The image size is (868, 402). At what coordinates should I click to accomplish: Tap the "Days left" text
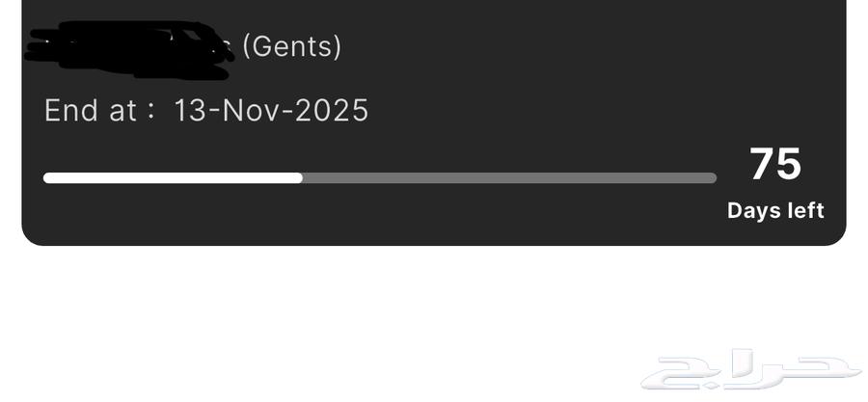[775, 210]
